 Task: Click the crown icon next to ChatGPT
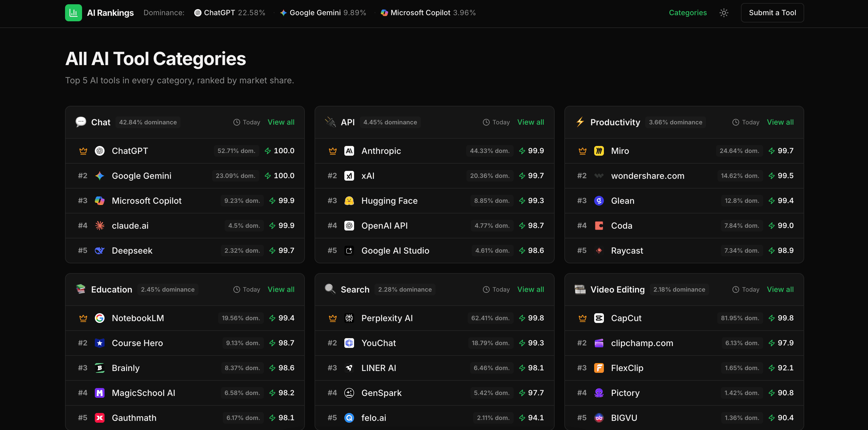tap(83, 151)
